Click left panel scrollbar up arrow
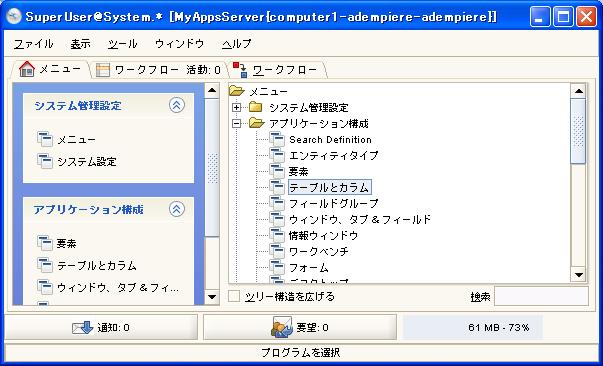 click(212, 91)
